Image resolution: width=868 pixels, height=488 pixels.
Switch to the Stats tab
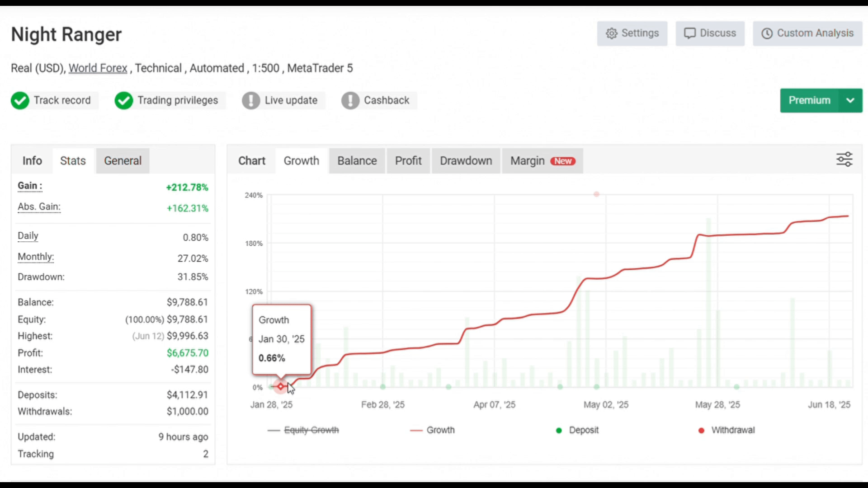click(x=73, y=161)
